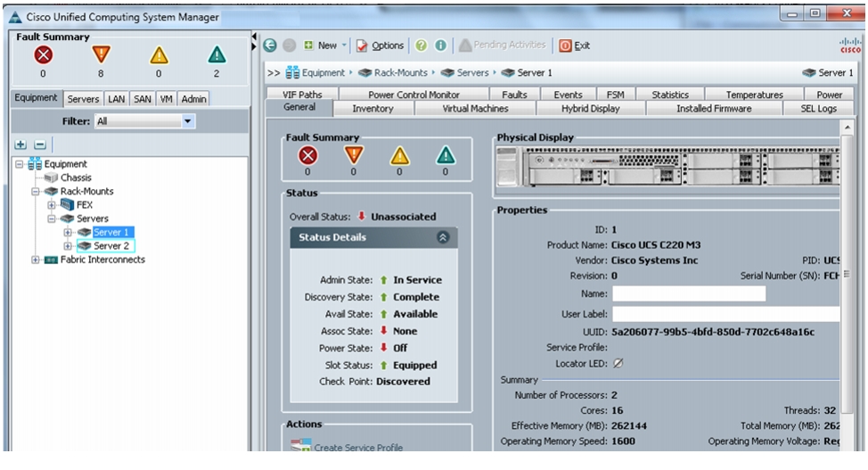Click the Exit button
Image resolution: width=868 pixels, height=470 pixels.
[x=575, y=45]
